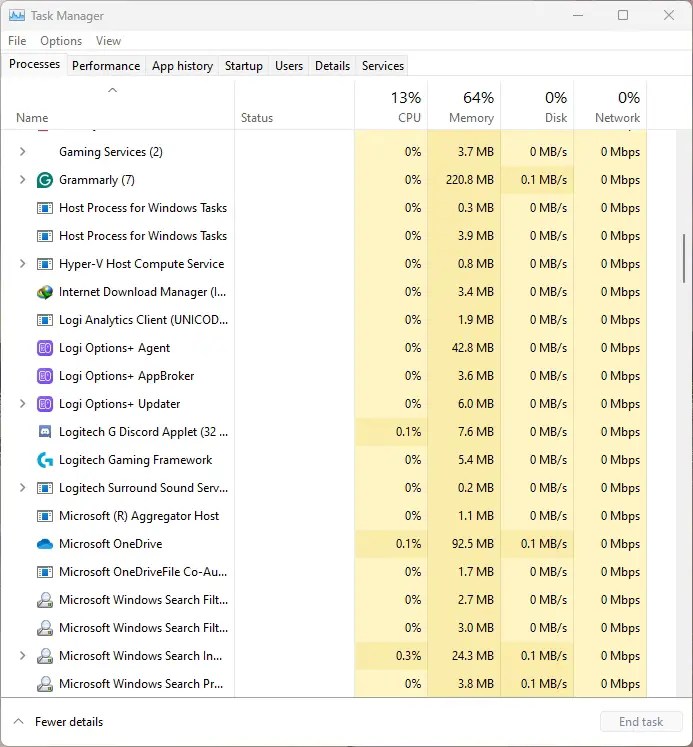Switch to the Startup tab
693x747 pixels.
[x=243, y=66]
